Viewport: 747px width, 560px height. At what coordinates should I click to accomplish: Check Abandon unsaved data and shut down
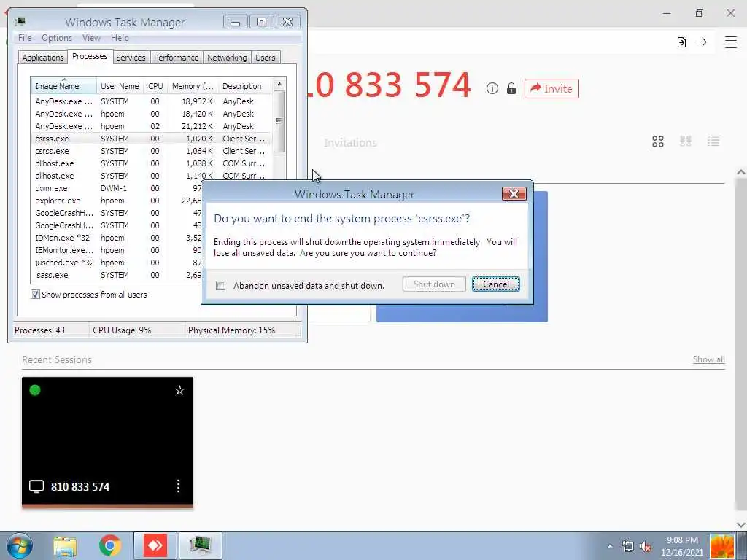click(220, 285)
